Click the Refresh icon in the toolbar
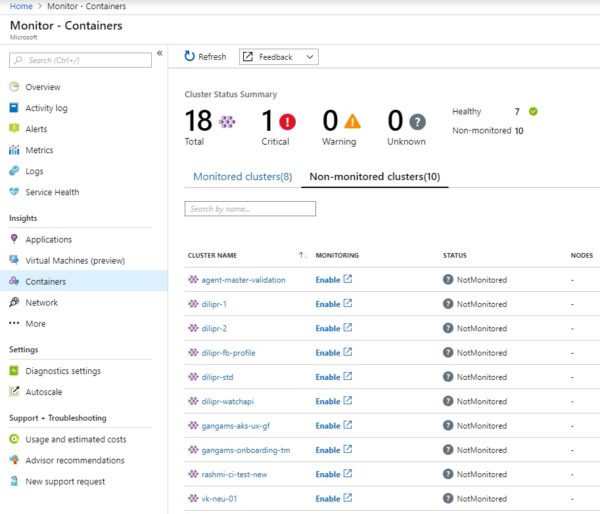 click(x=189, y=56)
